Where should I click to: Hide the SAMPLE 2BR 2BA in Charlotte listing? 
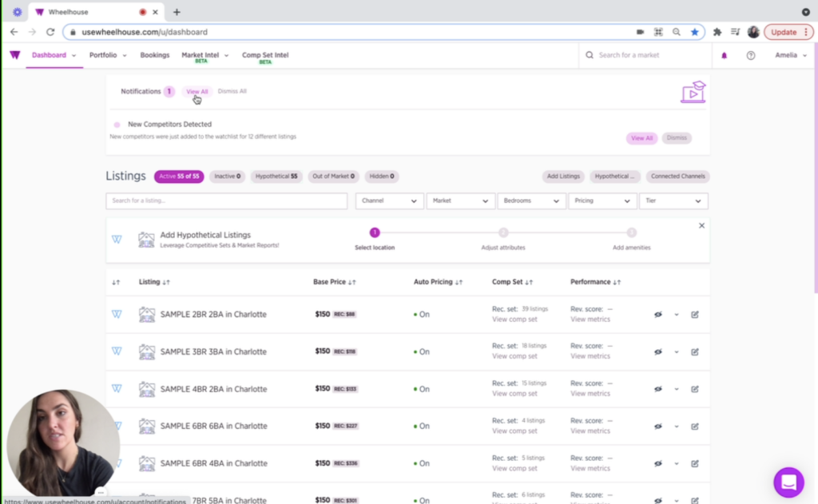(658, 315)
